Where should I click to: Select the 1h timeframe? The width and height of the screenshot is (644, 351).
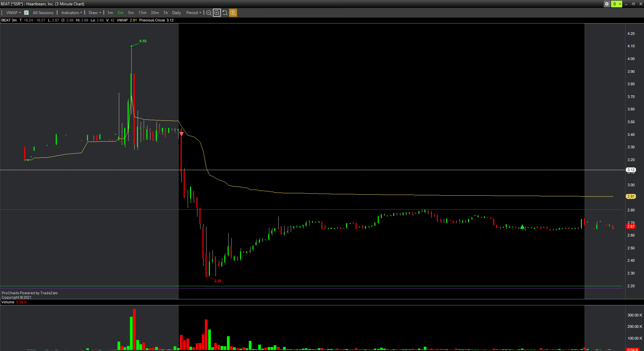tap(166, 13)
